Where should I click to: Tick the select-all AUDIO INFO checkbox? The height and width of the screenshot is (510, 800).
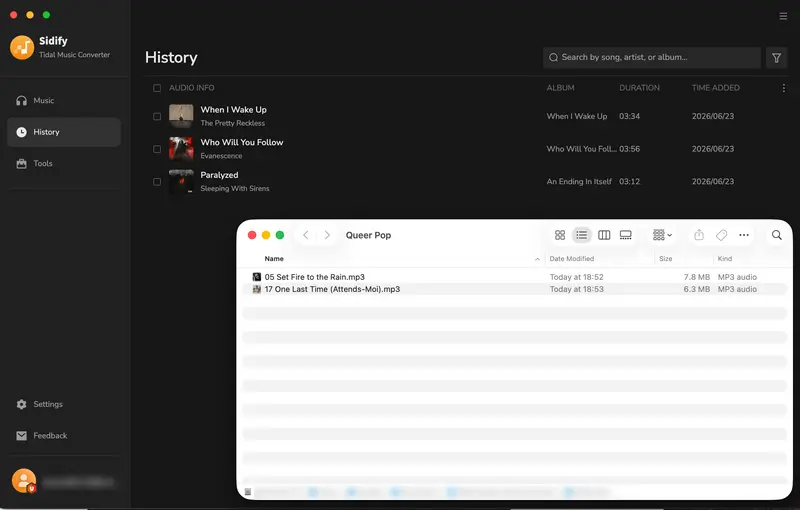157,88
